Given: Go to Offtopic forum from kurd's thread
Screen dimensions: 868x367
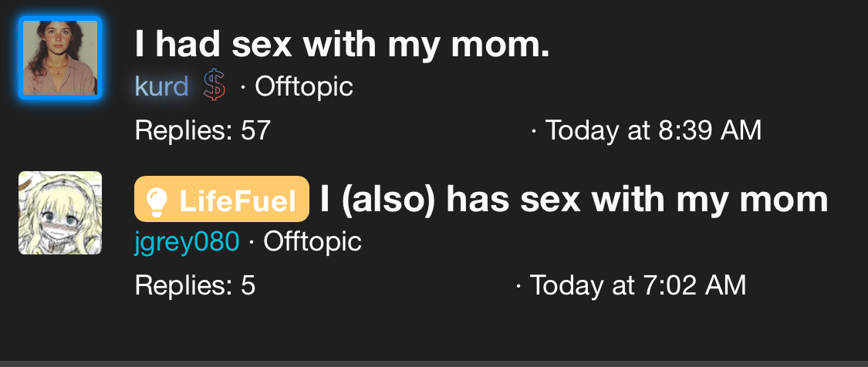Looking at the screenshot, I should point(304,86).
